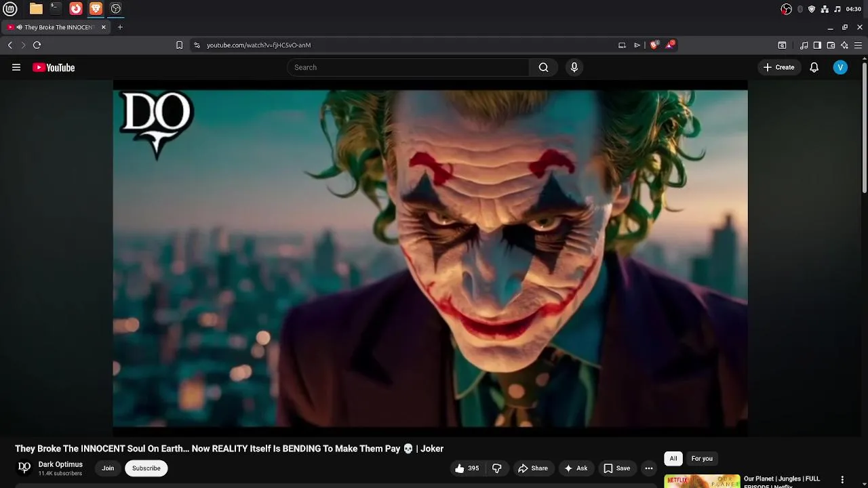Viewport: 868px width, 488px height.
Task: Select the They Broke The INNOCENT tab
Action: (x=56, y=27)
